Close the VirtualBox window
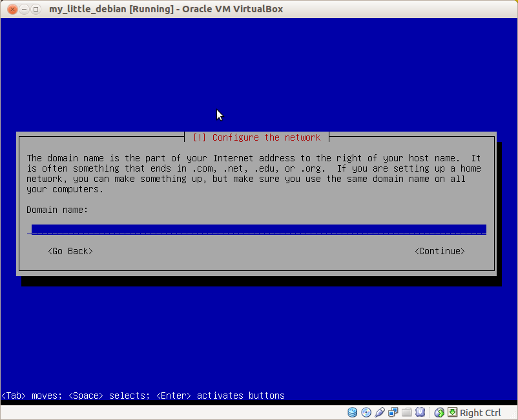Screen dimensions: 518x420 tap(12, 9)
